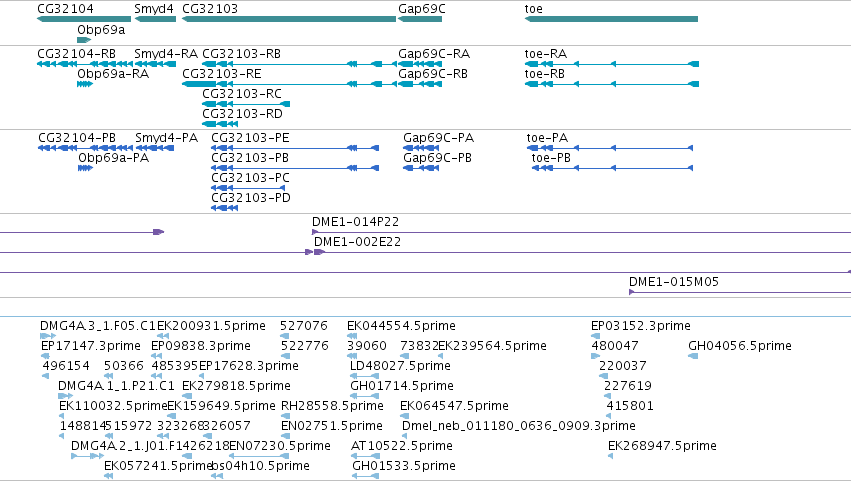
Task: Click the toe-PB protein label
Action: click(x=551, y=158)
